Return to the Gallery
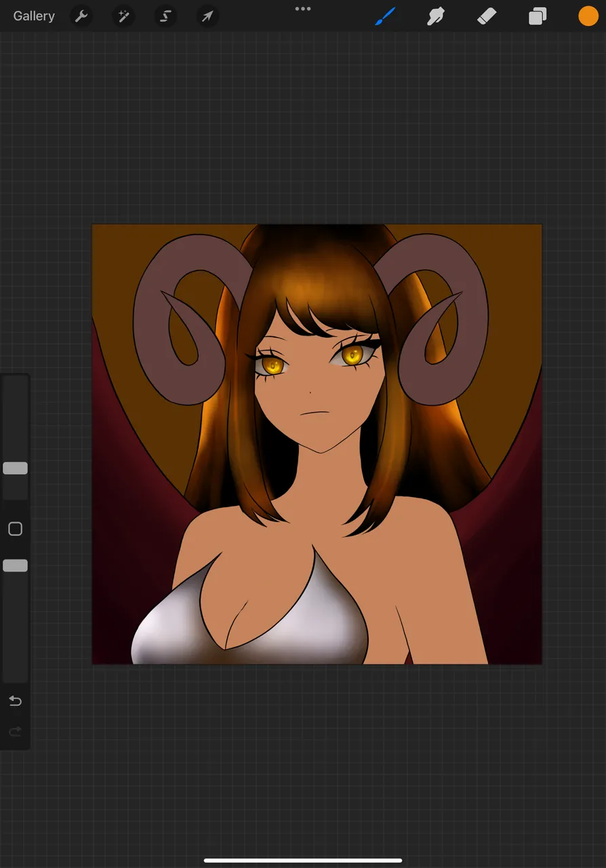This screenshot has width=606, height=868. click(34, 16)
